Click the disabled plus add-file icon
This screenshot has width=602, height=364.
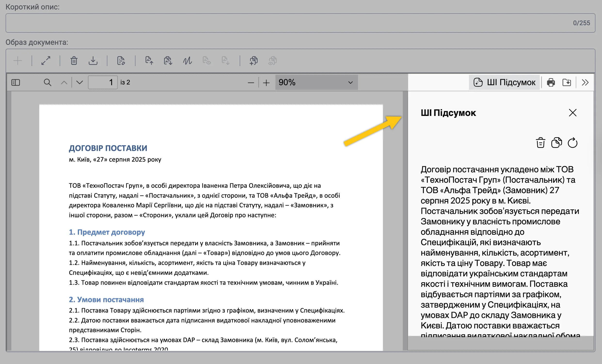pyautogui.click(x=18, y=61)
